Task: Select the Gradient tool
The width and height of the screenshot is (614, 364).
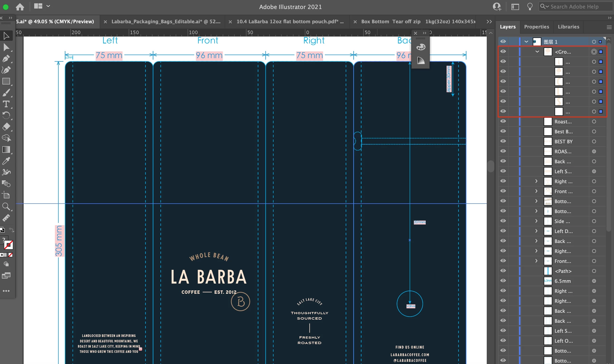Action: click(6, 149)
